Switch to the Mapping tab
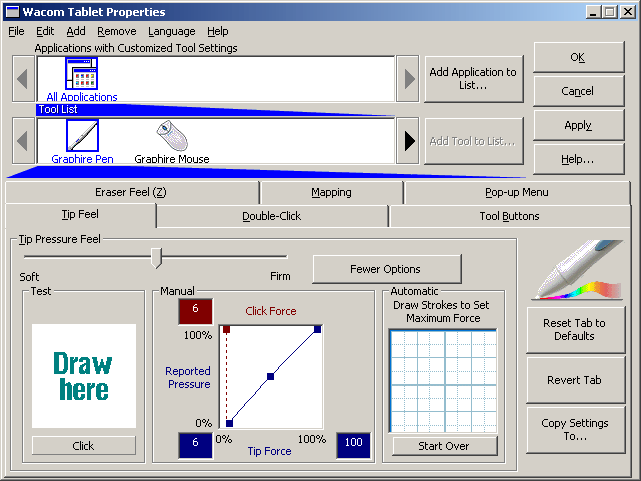This screenshot has width=641, height=481. [331, 192]
